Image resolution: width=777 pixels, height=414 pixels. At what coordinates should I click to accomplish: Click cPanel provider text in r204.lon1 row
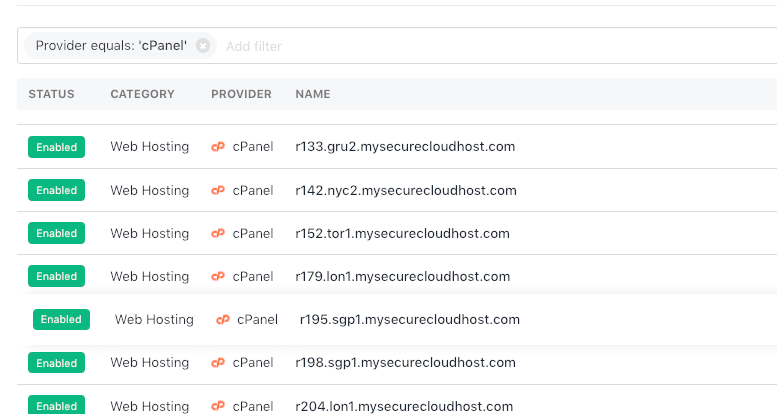253,407
